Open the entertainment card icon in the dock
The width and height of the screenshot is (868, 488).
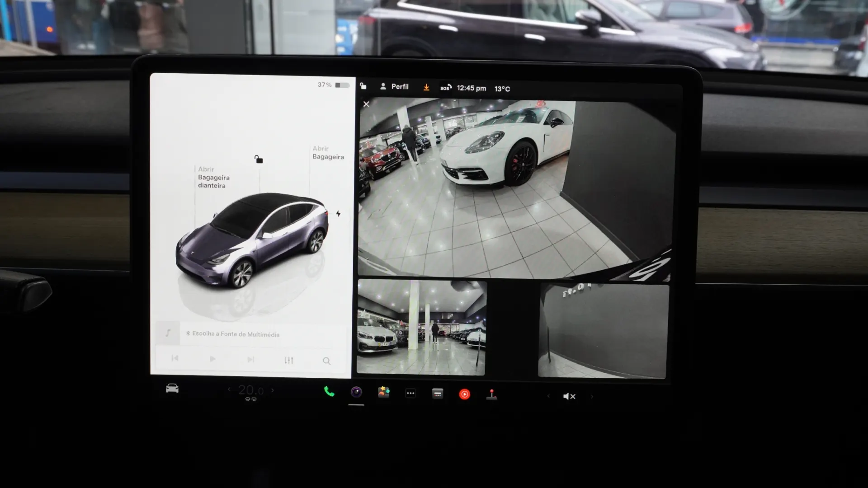(x=438, y=394)
